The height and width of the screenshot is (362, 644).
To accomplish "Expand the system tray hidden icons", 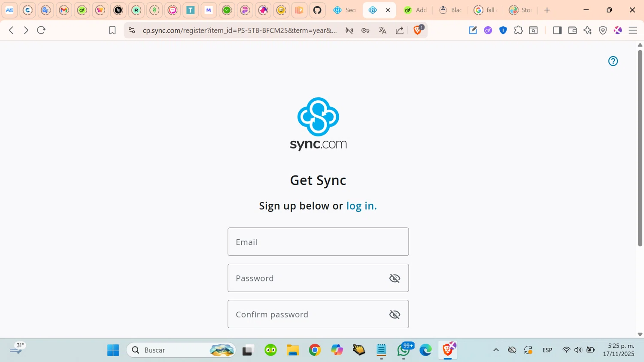I will click(x=496, y=350).
